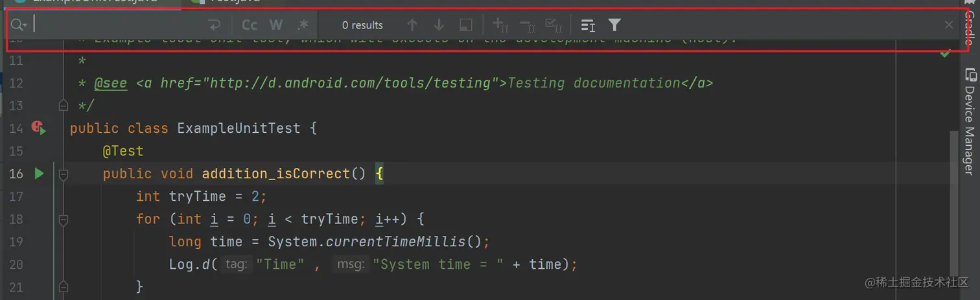This screenshot has width=980, height=300.
Task: Click the New Line icon in search field
Action: pos(214,25)
